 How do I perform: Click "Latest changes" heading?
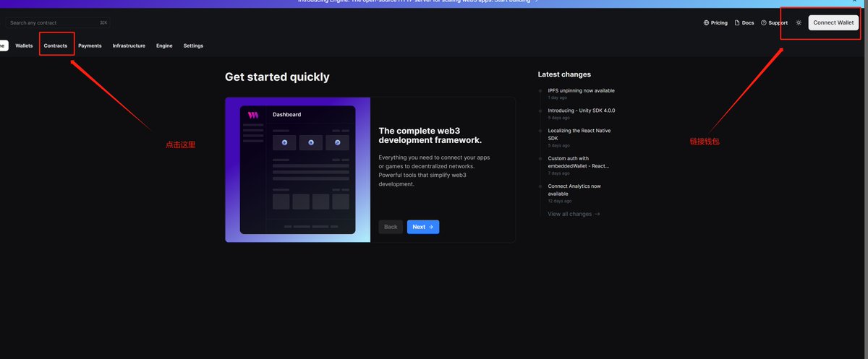point(564,74)
